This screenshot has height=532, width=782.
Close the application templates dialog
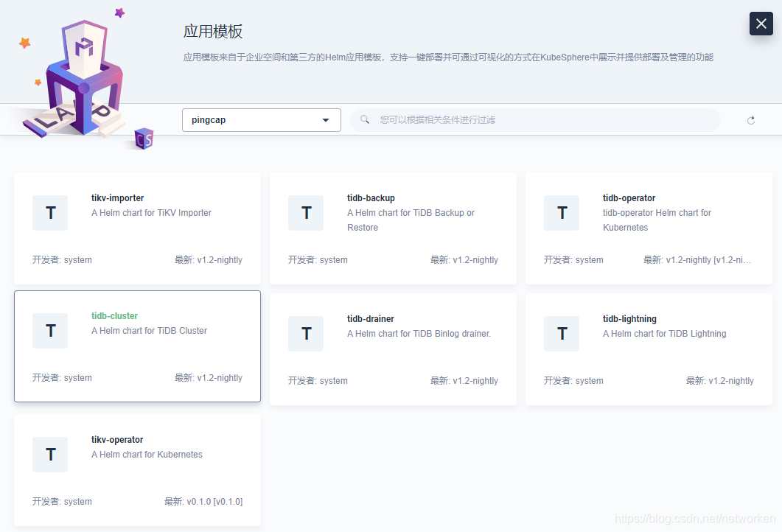761,23
